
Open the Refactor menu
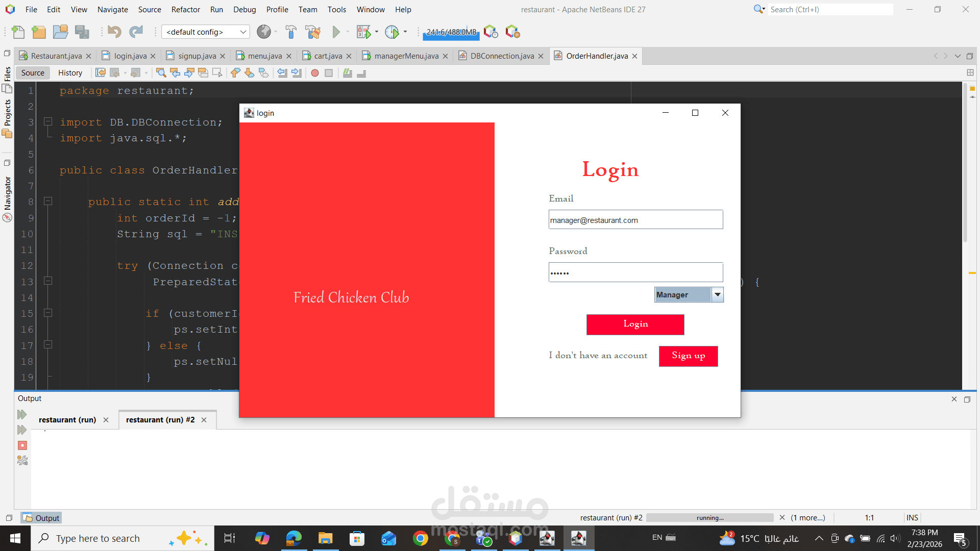pos(185,9)
